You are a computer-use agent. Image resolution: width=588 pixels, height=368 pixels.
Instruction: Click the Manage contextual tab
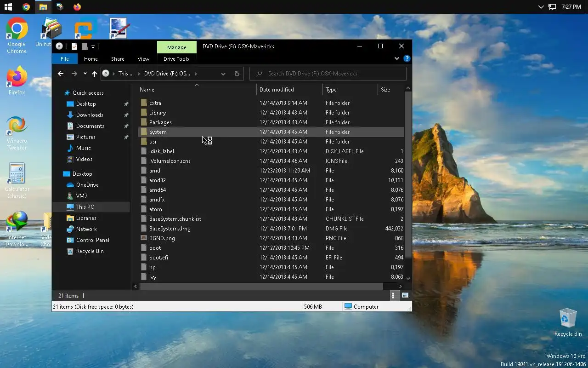177,47
